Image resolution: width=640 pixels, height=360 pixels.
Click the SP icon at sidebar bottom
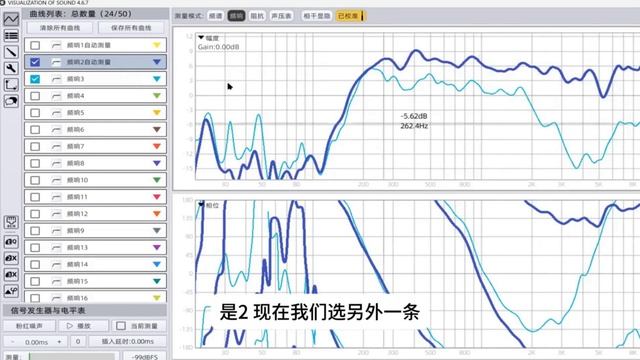(x=11, y=291)
